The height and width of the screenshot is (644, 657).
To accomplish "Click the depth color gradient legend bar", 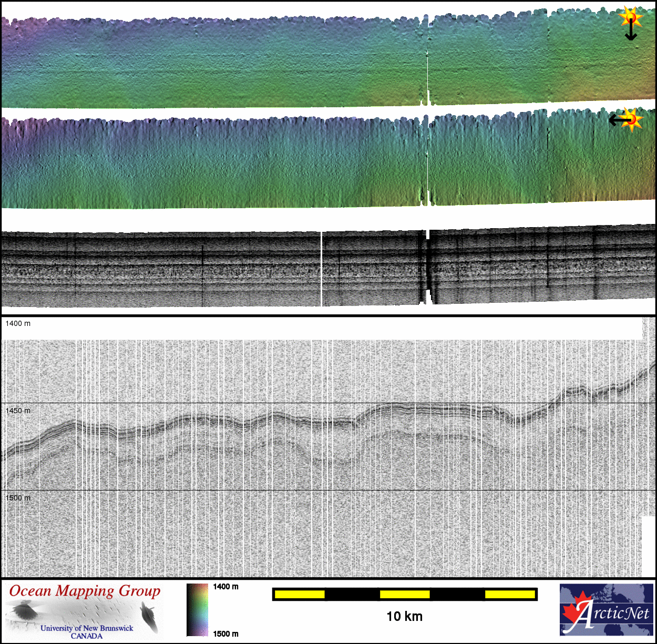I will coord(197,610).
